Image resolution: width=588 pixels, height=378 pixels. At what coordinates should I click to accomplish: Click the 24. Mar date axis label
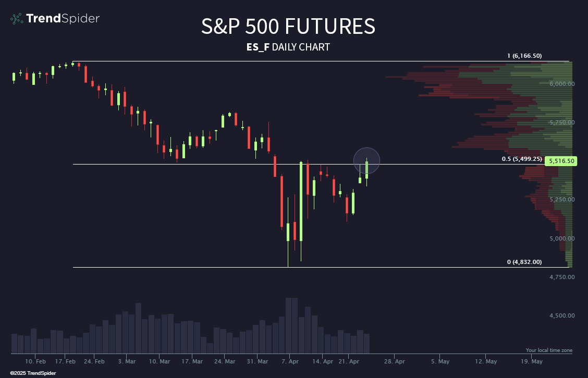[x=226, y=361]
